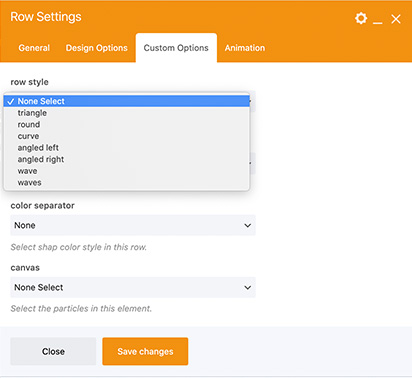Click the Close button
This screenshot has height=378, width=412.
tap(53, 351)
